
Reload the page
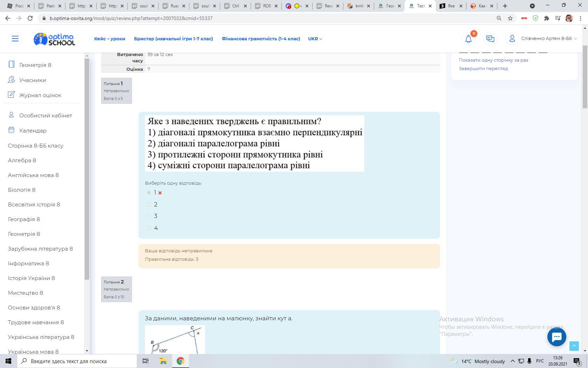30,18
